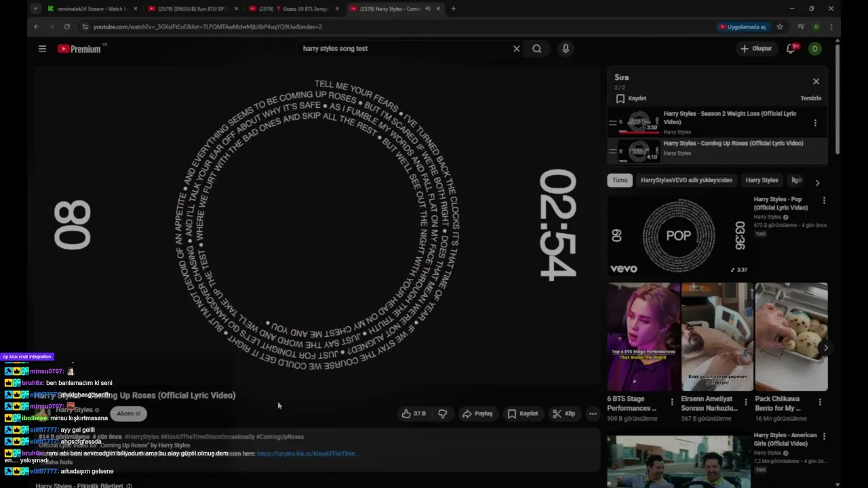Open the hstyles.lnk.to description link

307,454
